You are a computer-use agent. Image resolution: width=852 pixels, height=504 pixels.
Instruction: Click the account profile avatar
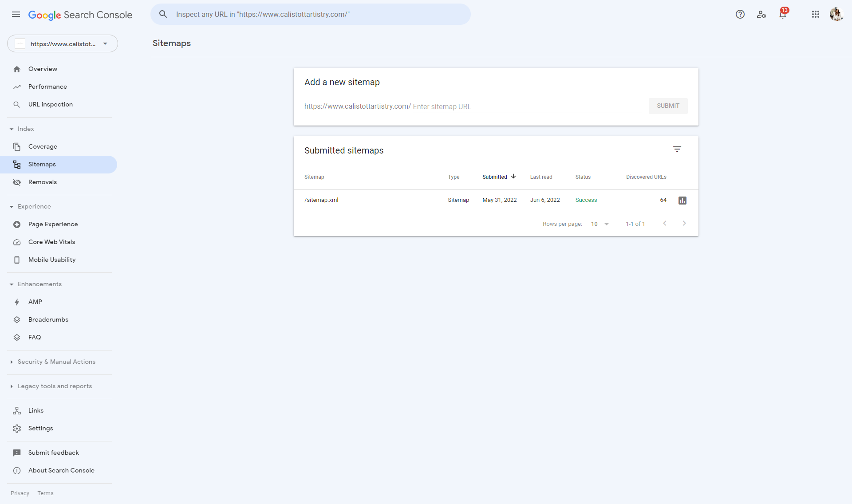tap(836, 14)
